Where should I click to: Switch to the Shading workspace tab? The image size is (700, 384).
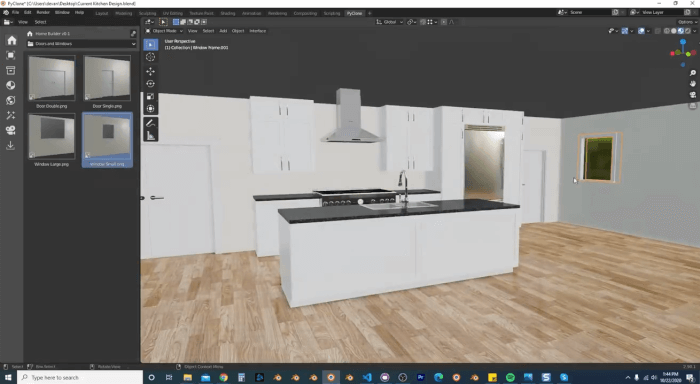coord(228,13)
